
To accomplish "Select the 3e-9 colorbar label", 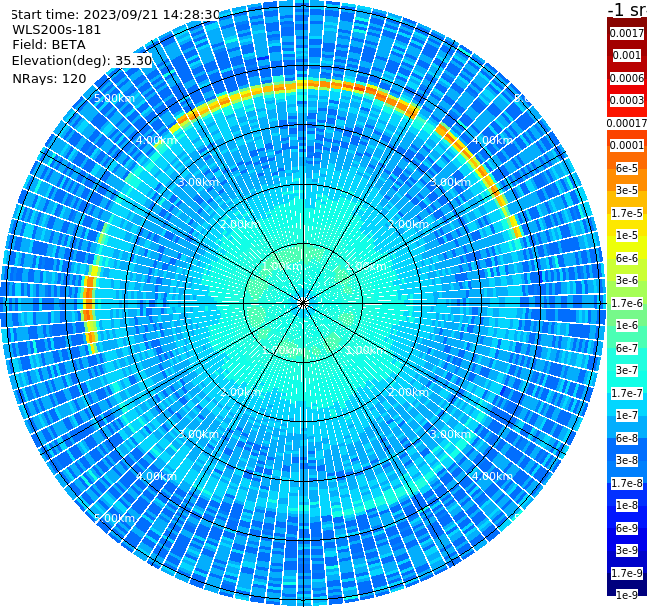I will tap(627, 550).
